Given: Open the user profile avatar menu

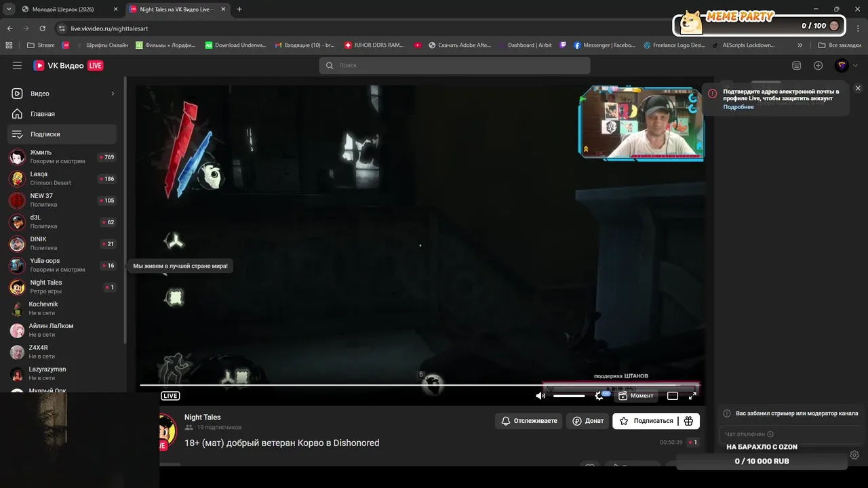Looking at the screenshot, I should (842, 66).
